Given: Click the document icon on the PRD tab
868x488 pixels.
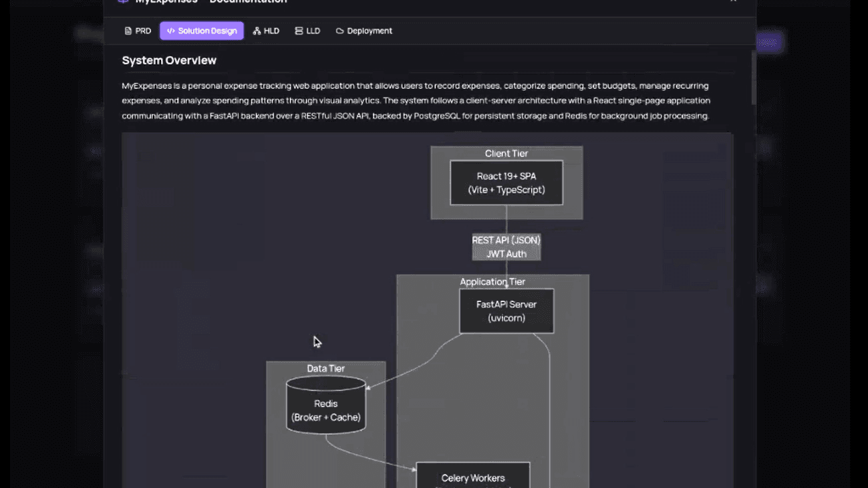Looking at the screenshot, I should click(127, 30).
